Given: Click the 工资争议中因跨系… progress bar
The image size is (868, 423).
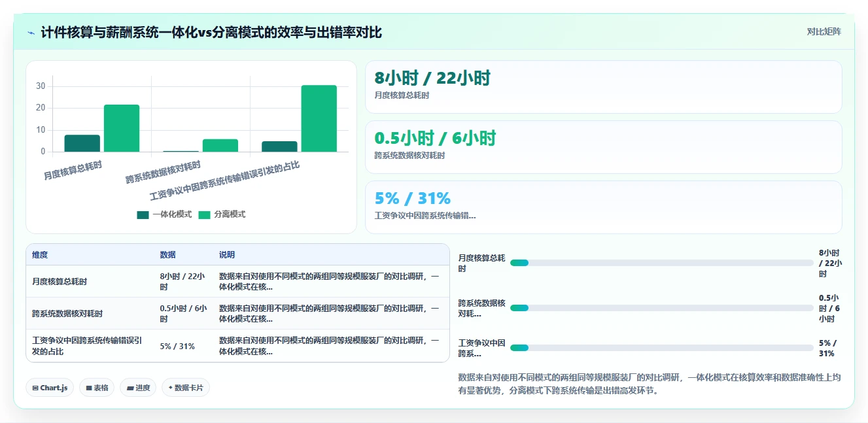Looking at the screenshot, I should [661, 348].
